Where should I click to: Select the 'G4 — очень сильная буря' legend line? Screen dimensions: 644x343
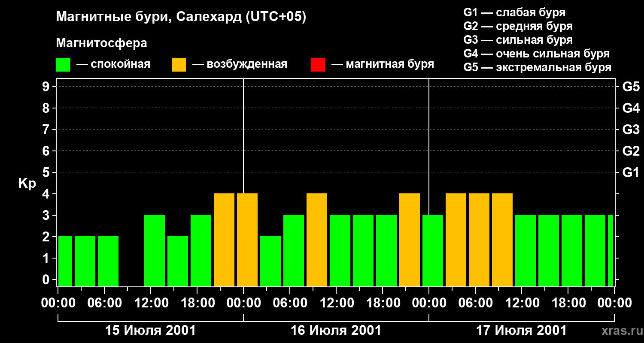[536, 54]
